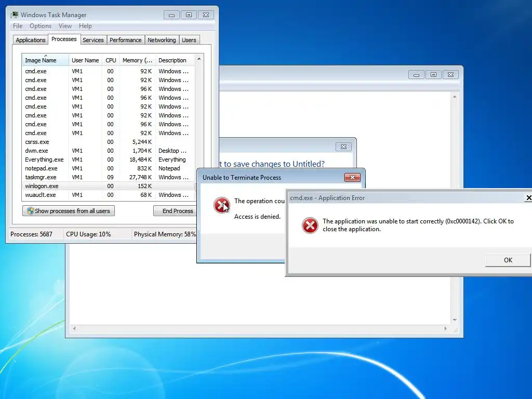
Task: Click Physical Memory status bar entry
Action: (x=165, y=234)
